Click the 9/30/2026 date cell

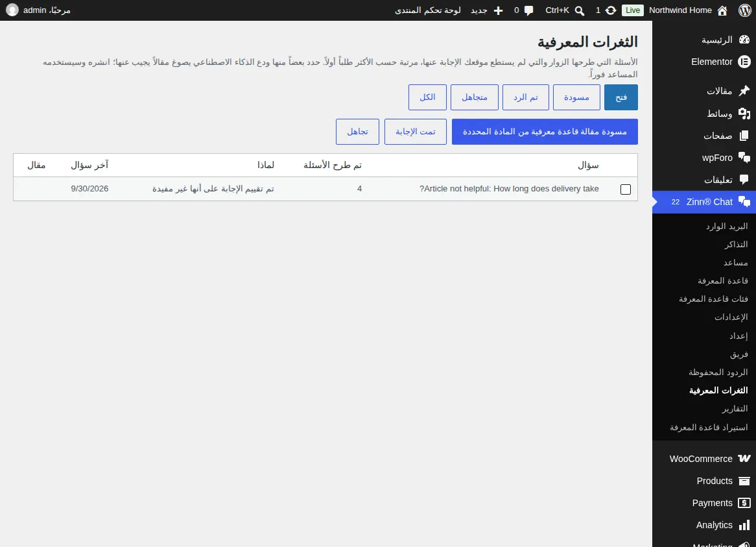click(89, 189)
